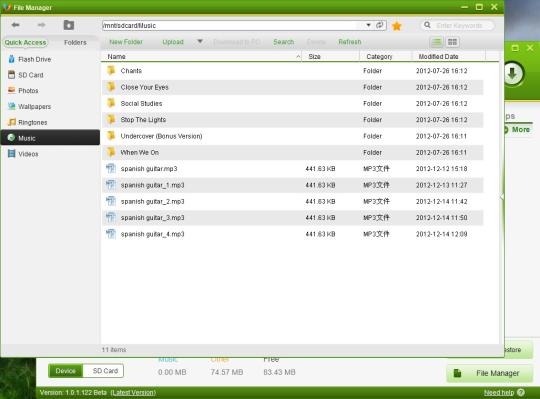Screen dimensions: 540x399
Task: Click the Videos film icon in sidebar
Action: tap(12, 154)
